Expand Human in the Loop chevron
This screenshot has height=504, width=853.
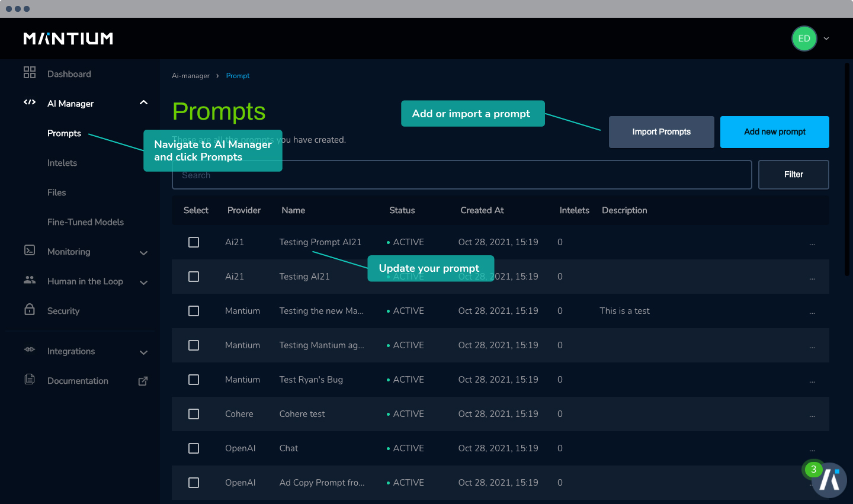pyautogui.click(x=143, y=283)
